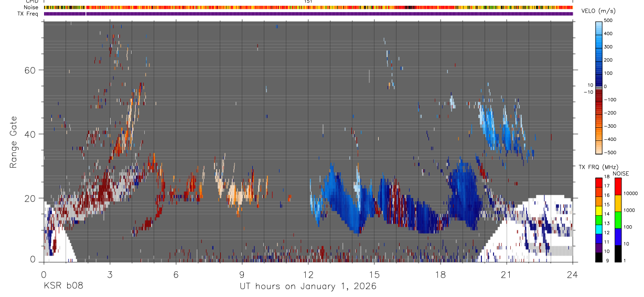Click the 10000 label on NOISE scale
This screenshot has height=297, width=644.
coord(631,194)
